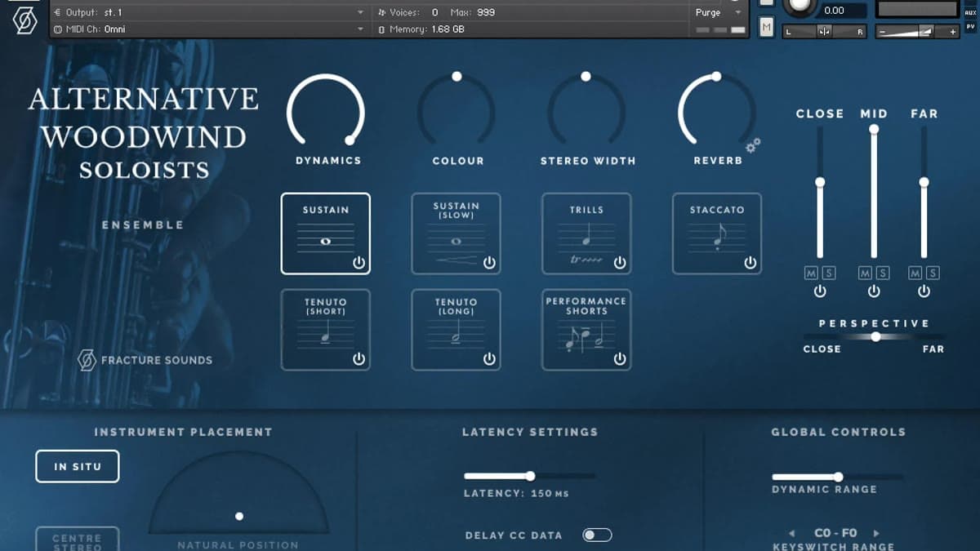980x551 pixels.
Task: Click the Centre Stereo placement button
Action: point(78,540)
